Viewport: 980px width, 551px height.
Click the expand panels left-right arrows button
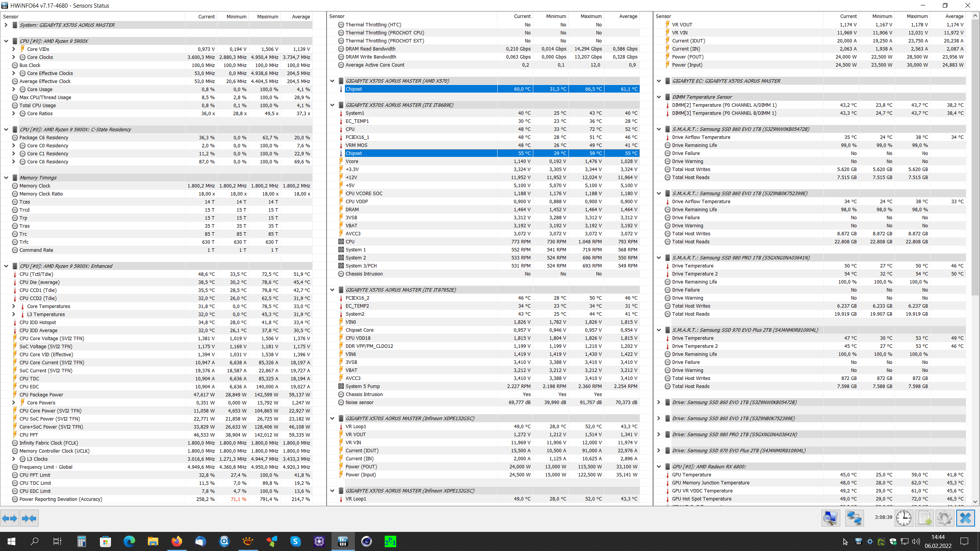[x=10, y=518]
